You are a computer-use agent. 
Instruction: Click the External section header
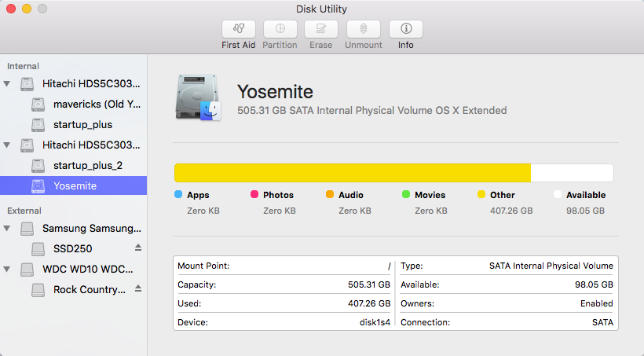point(24,211)
